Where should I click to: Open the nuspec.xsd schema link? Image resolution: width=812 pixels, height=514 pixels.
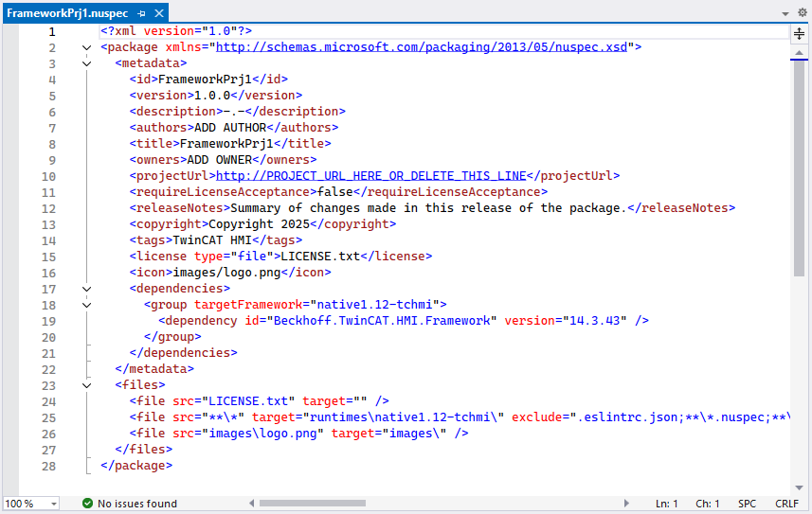(422, 47)
